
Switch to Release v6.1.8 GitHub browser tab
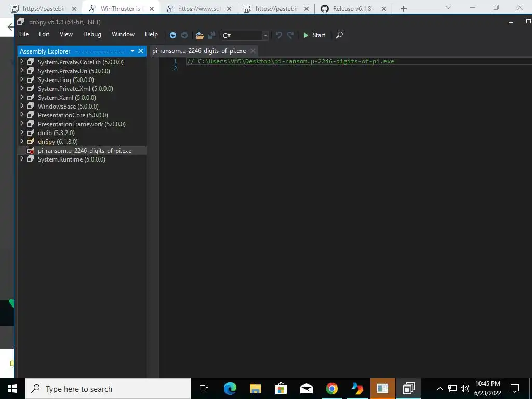click(353, 9)
